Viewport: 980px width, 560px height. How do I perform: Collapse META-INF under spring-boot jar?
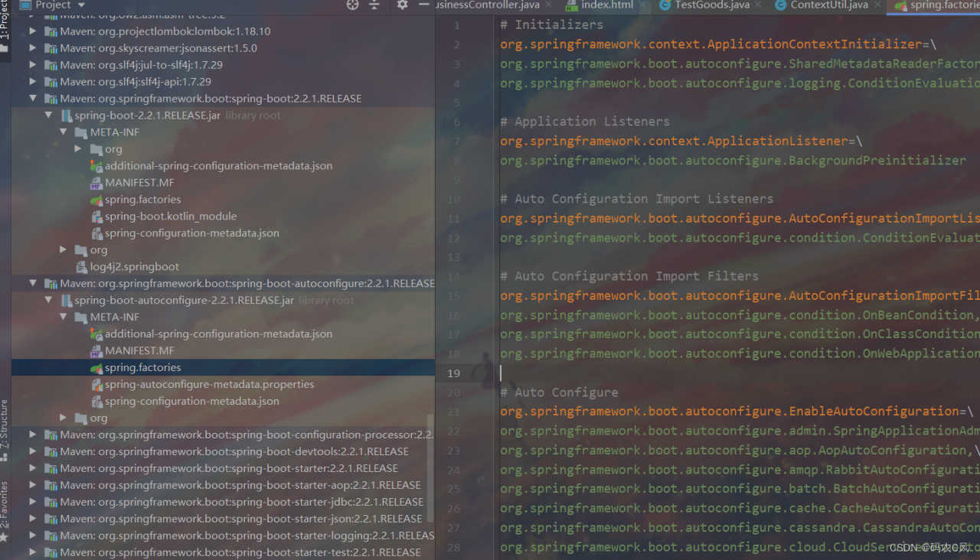pyautogui.click(x=64, y=132)
